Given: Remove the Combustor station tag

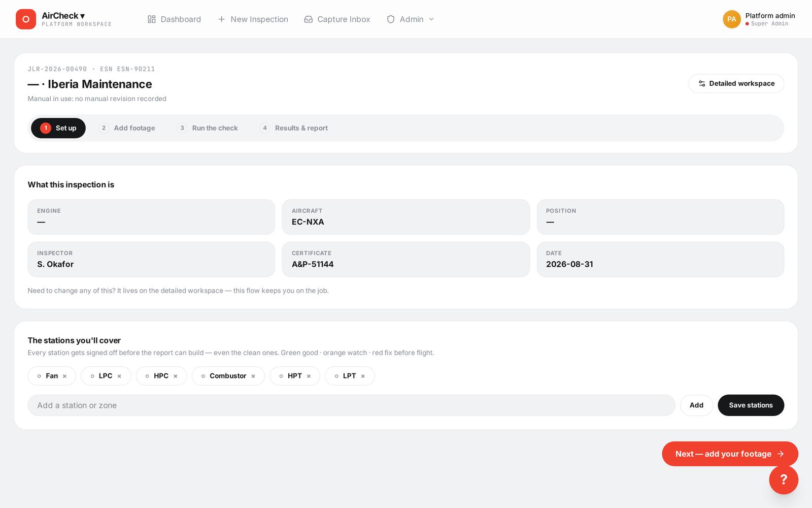Looking at the screenshot, I should pos(253,376).
